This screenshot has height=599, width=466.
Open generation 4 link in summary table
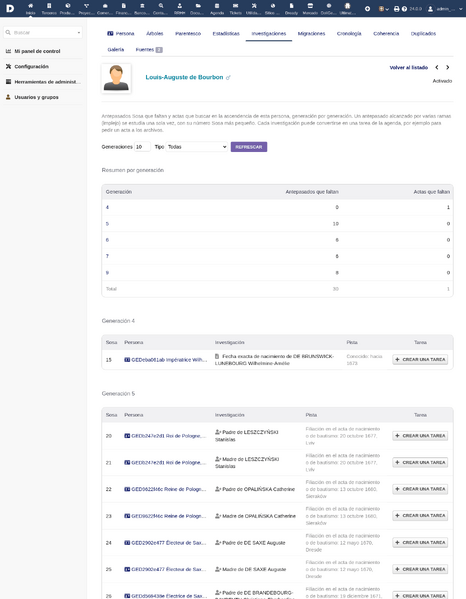[x=107, y=207]
